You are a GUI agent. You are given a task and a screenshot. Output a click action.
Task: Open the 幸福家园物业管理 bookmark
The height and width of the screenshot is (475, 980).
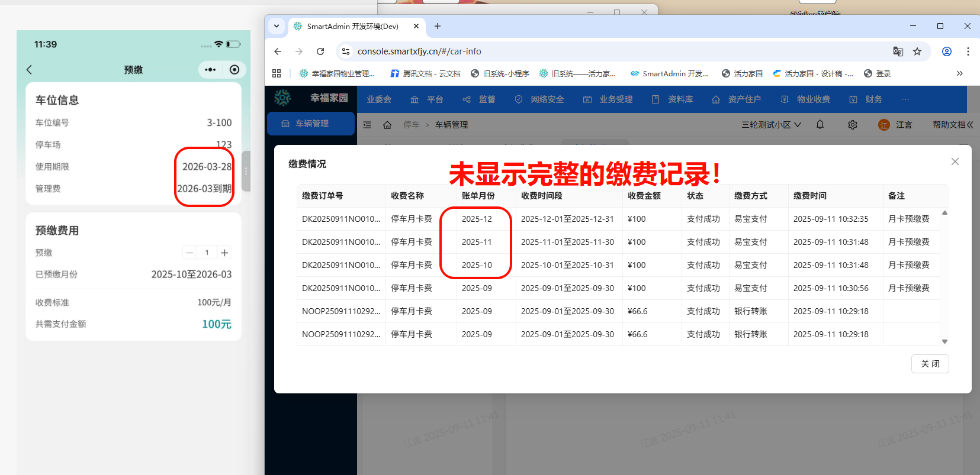click(337, 73)
